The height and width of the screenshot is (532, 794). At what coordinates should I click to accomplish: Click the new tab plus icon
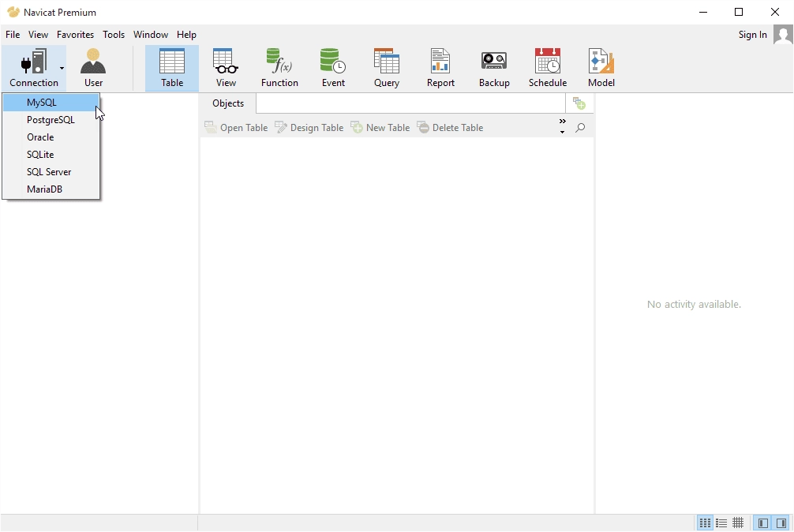(x=579, y=103)
